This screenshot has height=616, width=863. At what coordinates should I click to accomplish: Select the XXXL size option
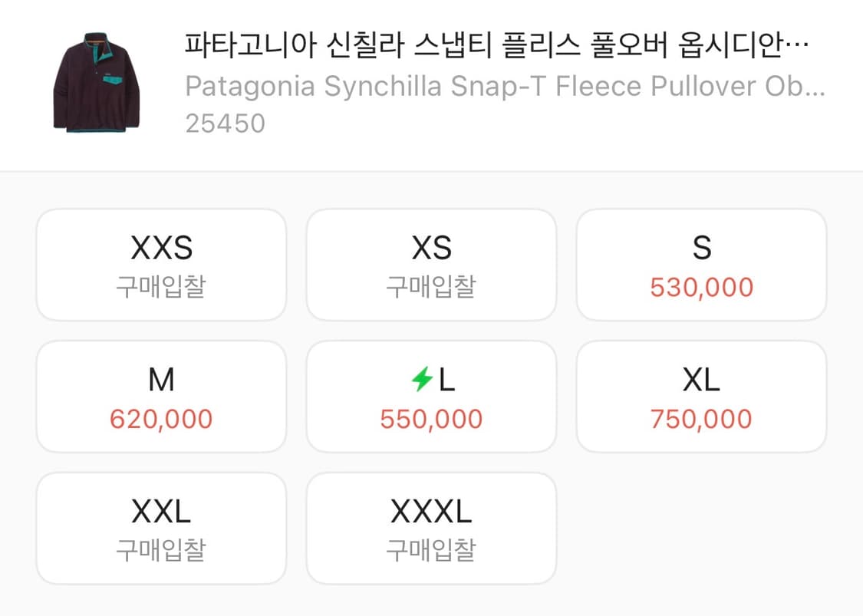click(x=432, y=527)
